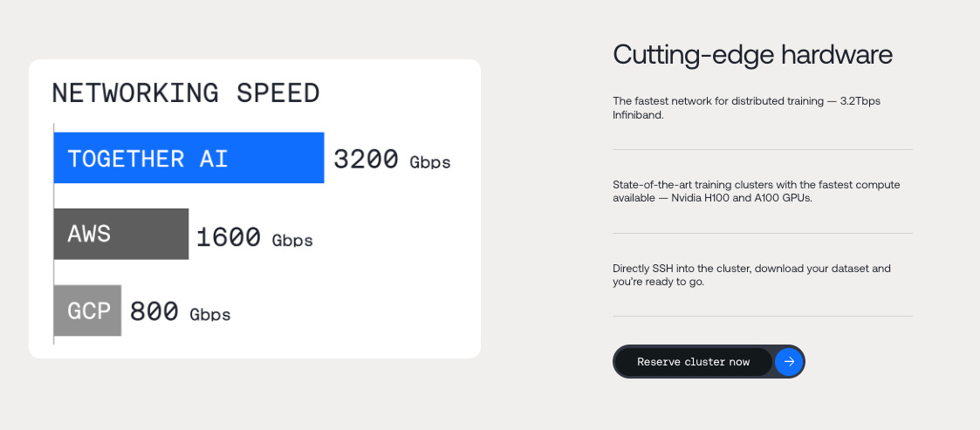This screenshot has height=430, width=980.
Task: Click the divider above the Reserve button
Action: [x=763, y=317]
